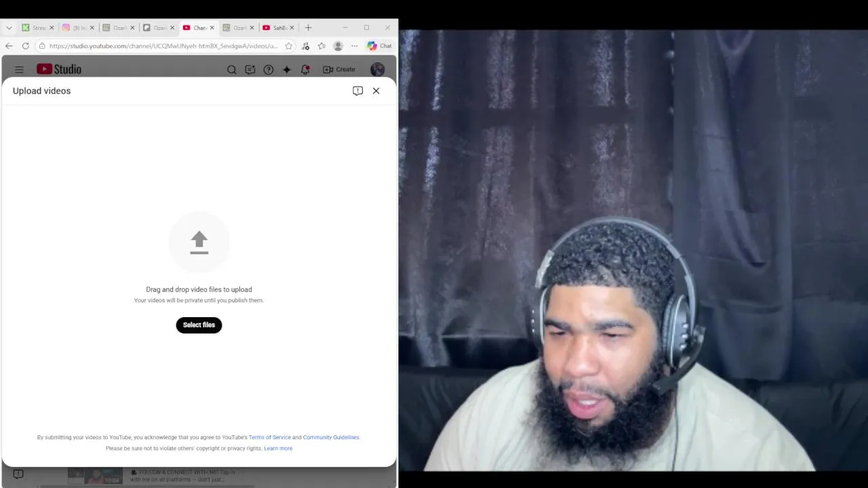Open YouTube Studio notifications bell
The height and width of the screenshot is (488, 868).
coord(305,69)
